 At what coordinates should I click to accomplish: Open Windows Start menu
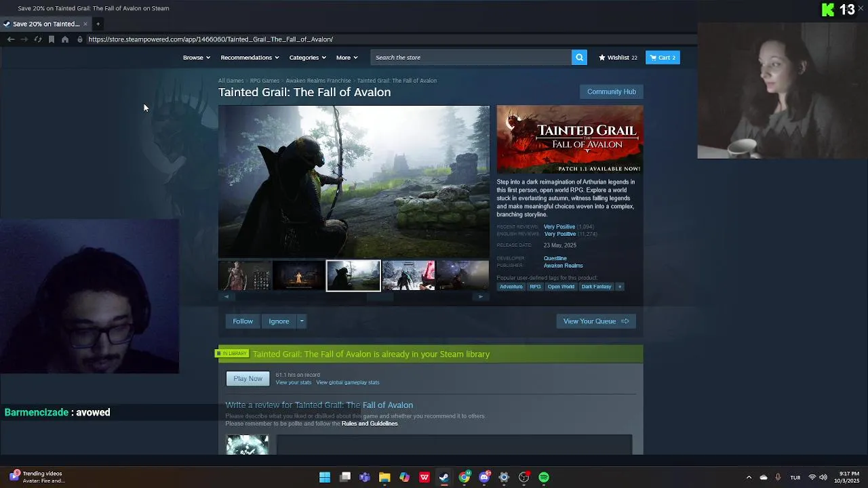click(x=325, y=477)
